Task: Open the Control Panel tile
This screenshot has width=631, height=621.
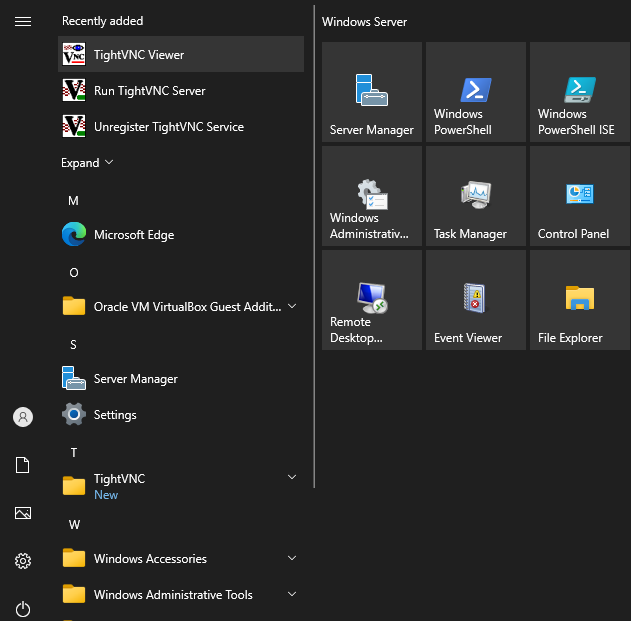Action: (x=580, y=196)
